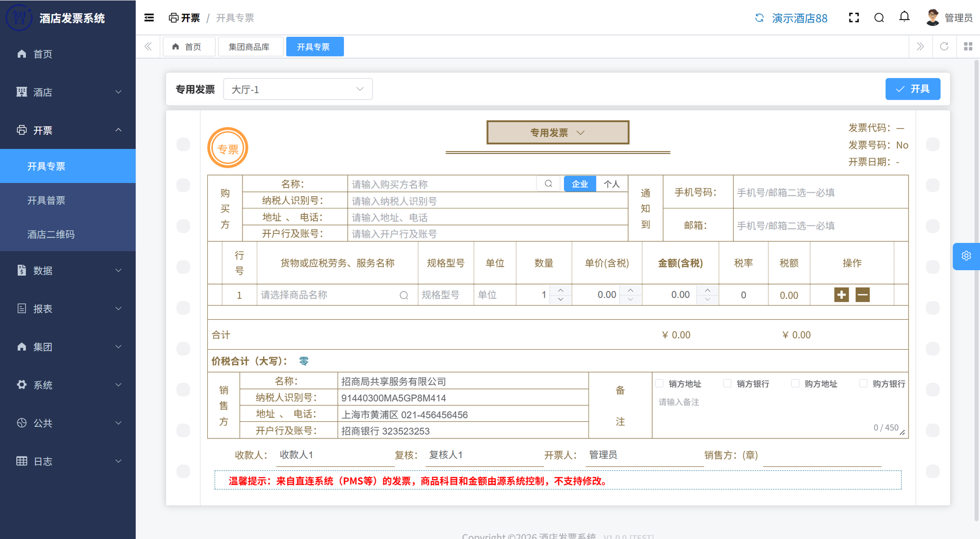
Task: Open the 大厅-1 terminal dropdown
Action: [298, 89]
